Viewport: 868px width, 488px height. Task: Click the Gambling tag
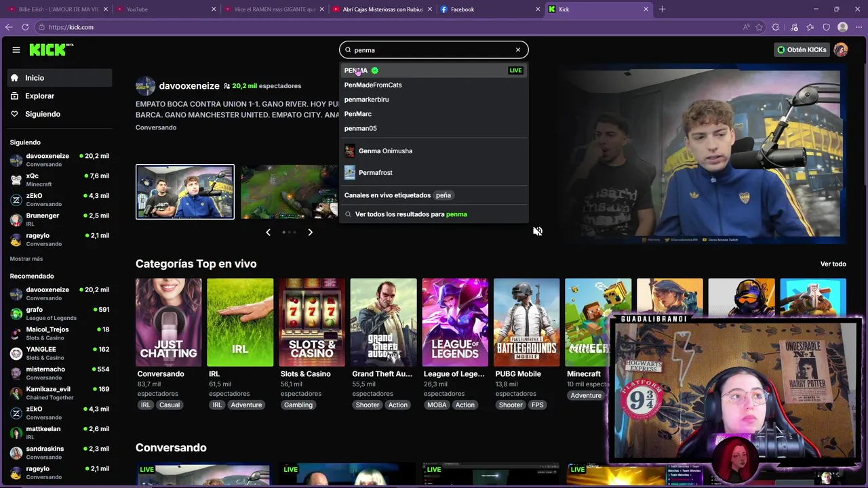tap(298, 405)
